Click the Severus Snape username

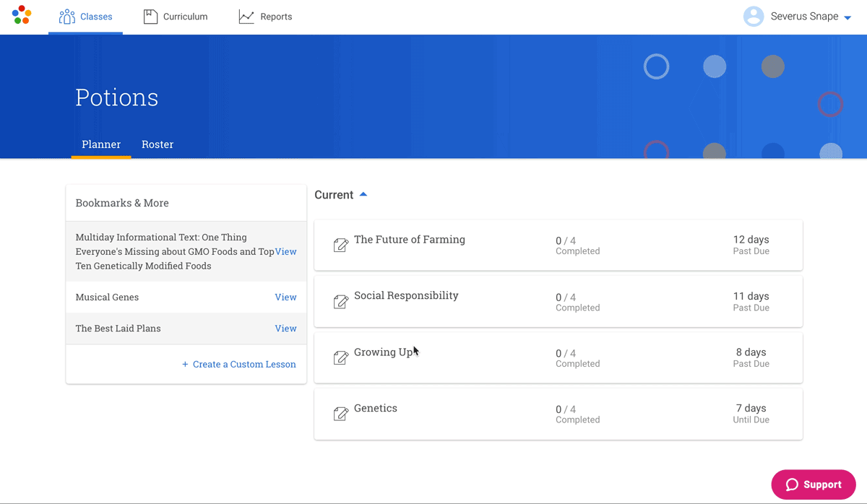tap(805, 17)
